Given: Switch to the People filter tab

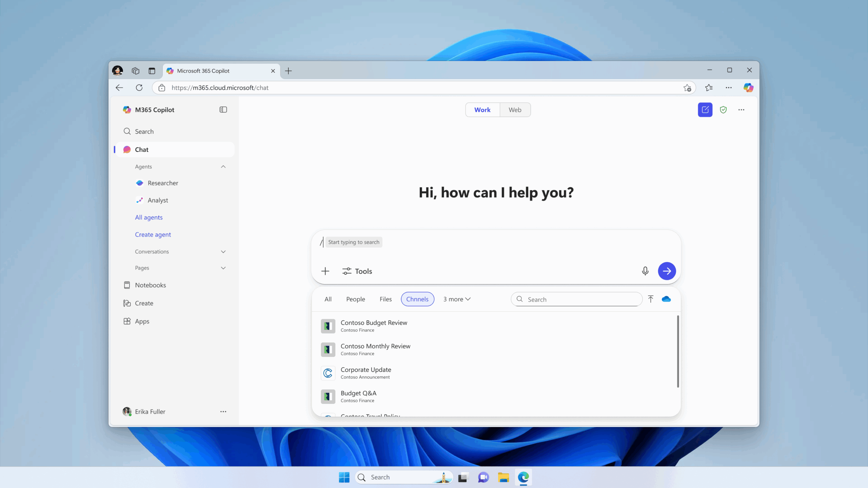Looking at the screenshot, I should (355, 299).
